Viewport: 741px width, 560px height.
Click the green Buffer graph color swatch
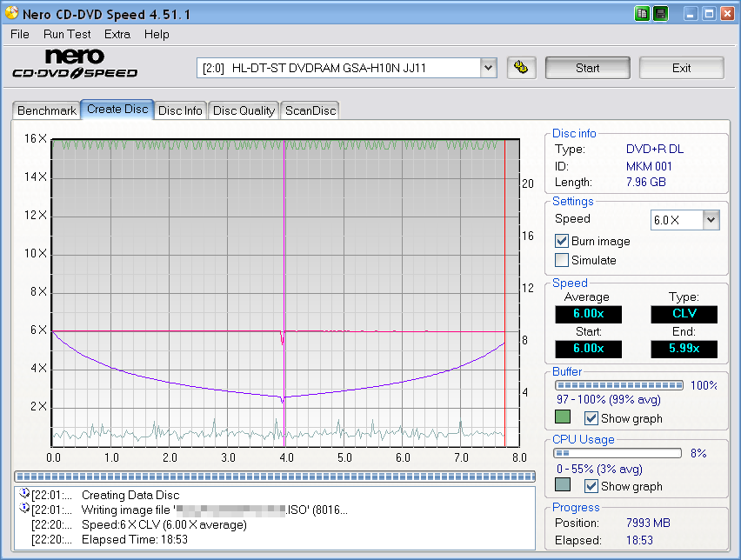point(563,417)
